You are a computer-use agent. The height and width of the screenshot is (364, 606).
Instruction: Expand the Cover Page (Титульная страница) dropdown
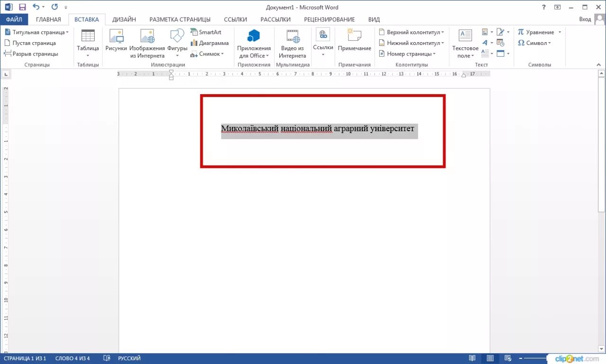pyautogui.click(x=67, y=32)
